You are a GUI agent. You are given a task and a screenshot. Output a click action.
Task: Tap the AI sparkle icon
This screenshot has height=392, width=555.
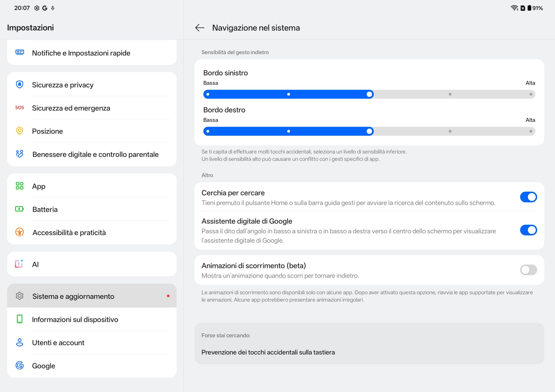[x=19, y=264]
